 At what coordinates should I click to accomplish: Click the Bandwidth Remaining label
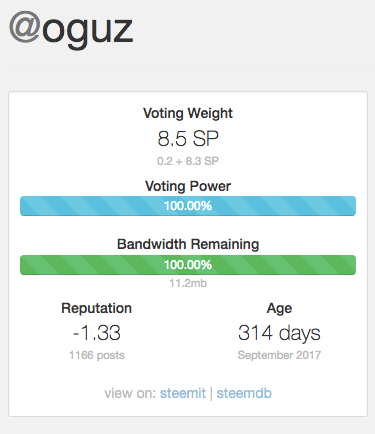tap(188, 244)
